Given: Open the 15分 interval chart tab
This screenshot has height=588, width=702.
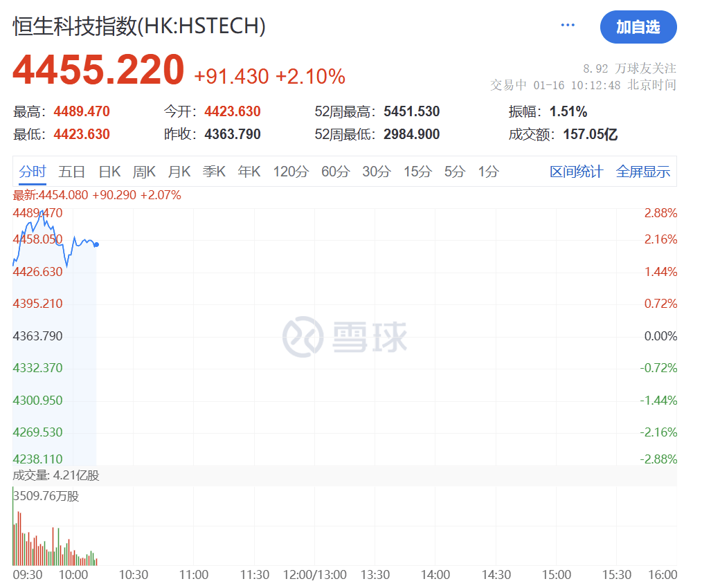Looking at the screenshot, I should pos(417,172).
